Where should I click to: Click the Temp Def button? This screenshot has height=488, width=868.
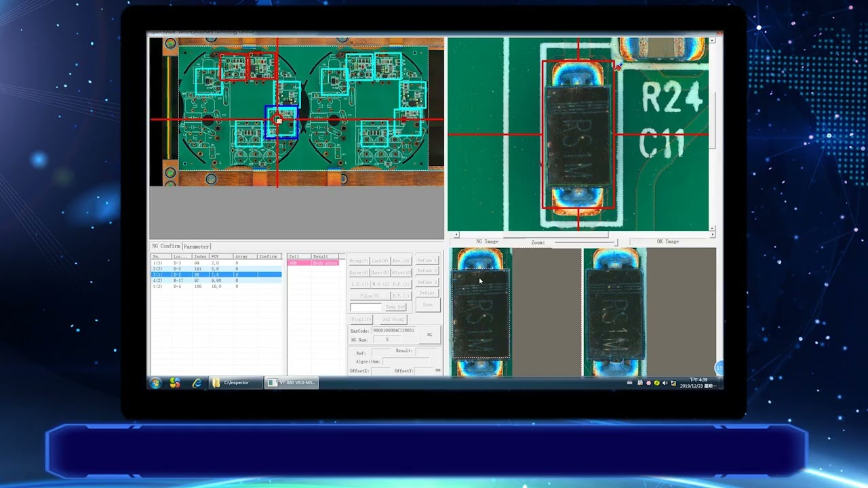[x=396, y=307]
